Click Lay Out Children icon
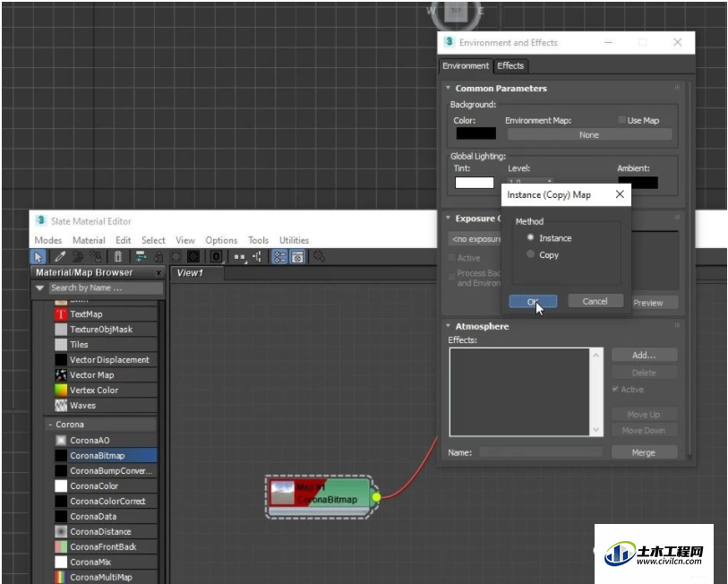The width and height of the screenshot is (728, 584). click(x=257, y=256)
